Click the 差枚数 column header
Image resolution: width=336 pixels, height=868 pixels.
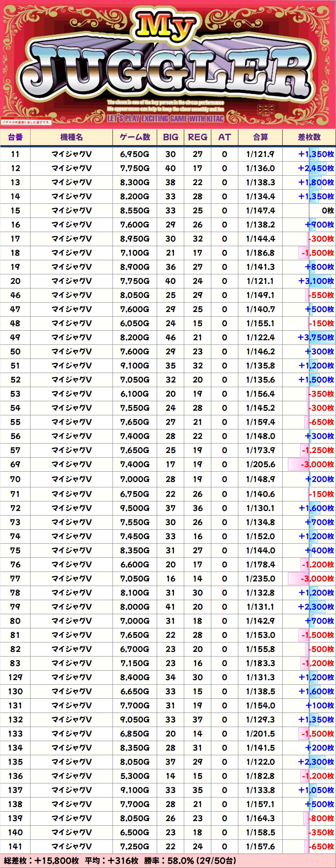(309, 138)
